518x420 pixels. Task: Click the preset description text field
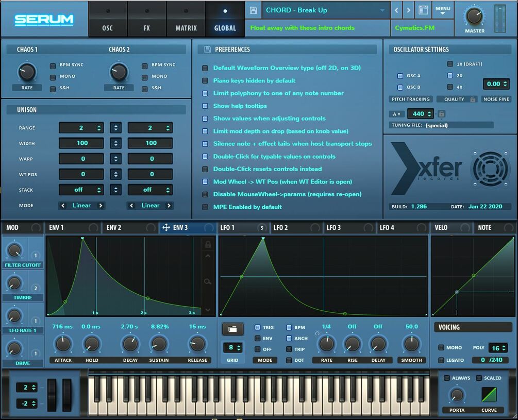(x=317, y=28)
